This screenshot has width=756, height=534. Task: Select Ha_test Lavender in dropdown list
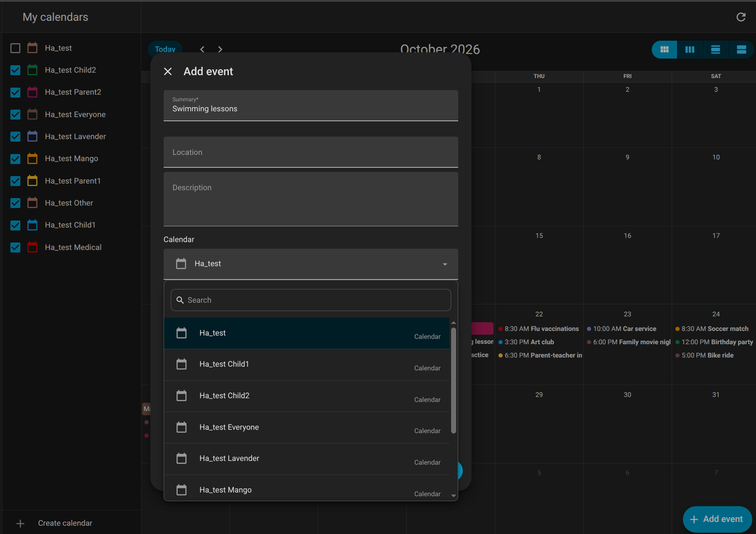(307, 459)
